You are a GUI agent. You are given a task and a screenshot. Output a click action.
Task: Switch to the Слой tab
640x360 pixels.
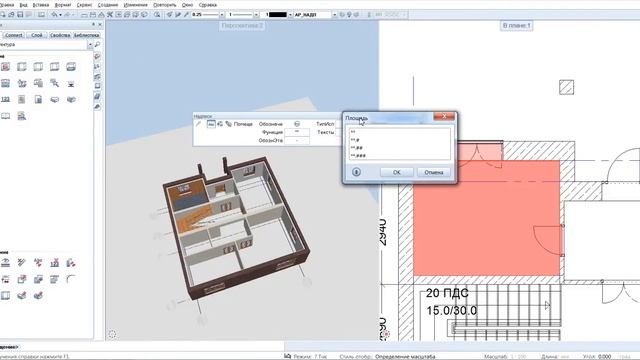click(37, 35)
